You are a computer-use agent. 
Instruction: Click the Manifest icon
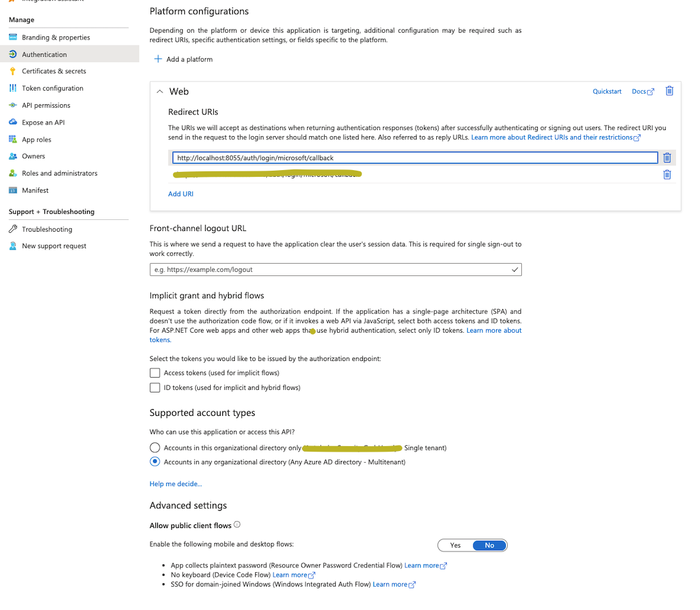(x=13, y=190)
